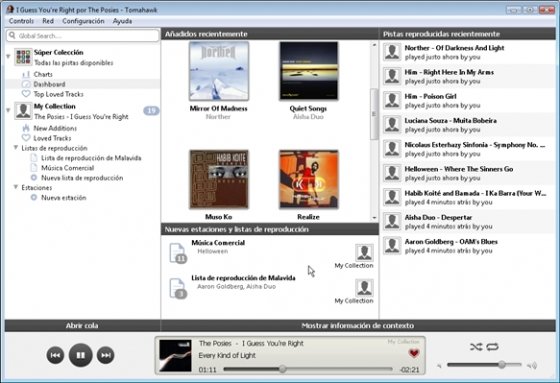Click the Súper Colección grid icon
Image resolution: width=560 pixels, height=383 pixels.
(23, 57)
